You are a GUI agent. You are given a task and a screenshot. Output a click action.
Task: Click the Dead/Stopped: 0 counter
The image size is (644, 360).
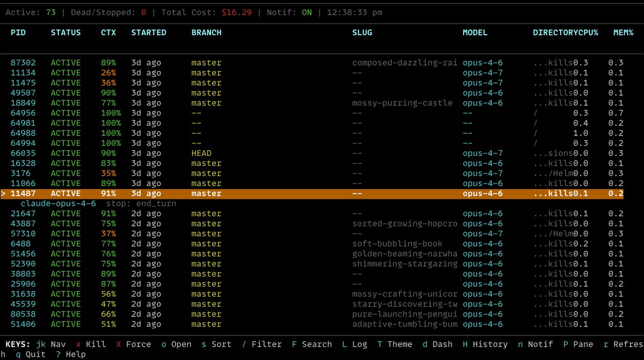point(108,12)
